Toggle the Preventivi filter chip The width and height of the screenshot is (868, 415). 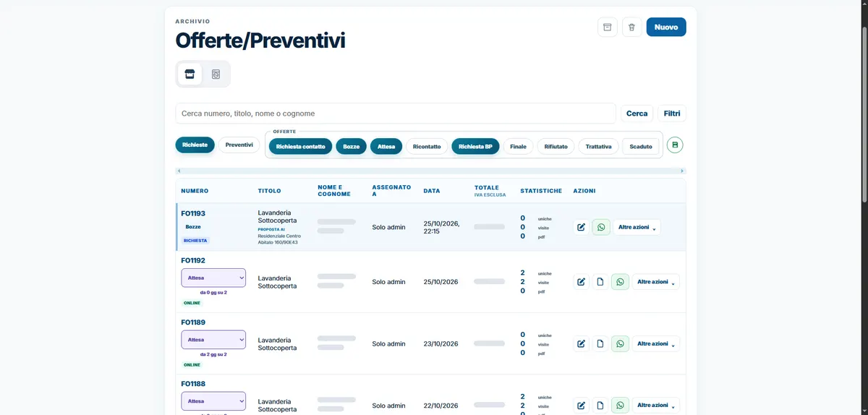[239, 145]
